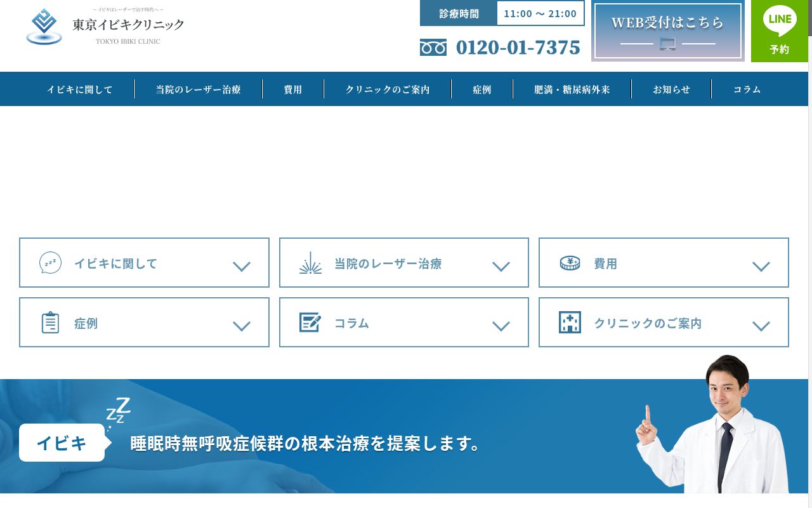Select 費用 in the navigation bar
The height and width of the screenshot is (508, 812).
[x=293, y=90]
